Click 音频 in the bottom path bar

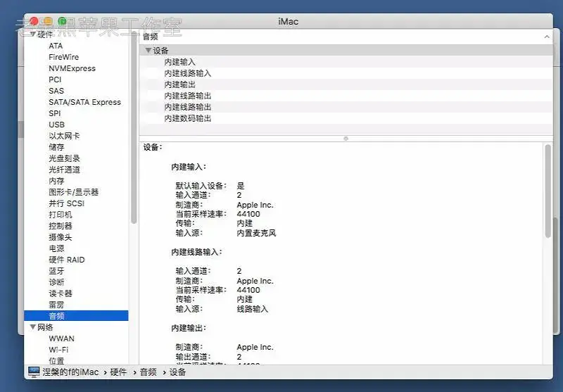coord(148,372)
